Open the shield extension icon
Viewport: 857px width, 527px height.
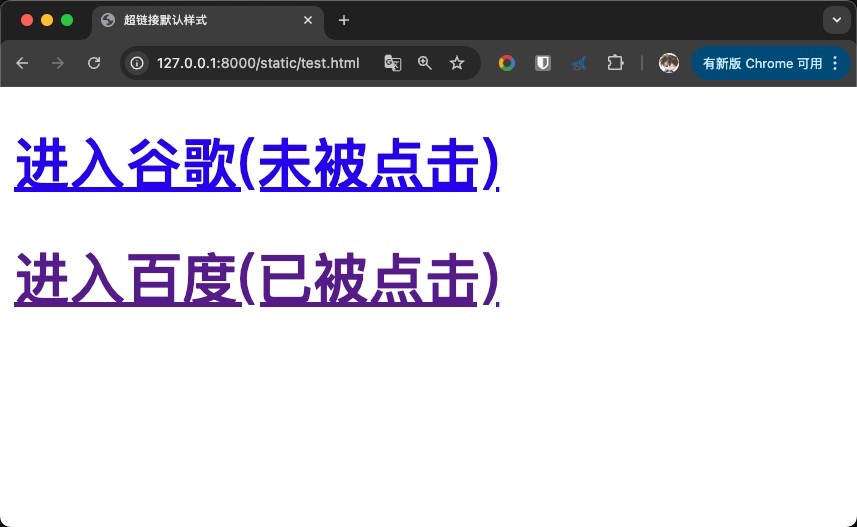[543, 63]
